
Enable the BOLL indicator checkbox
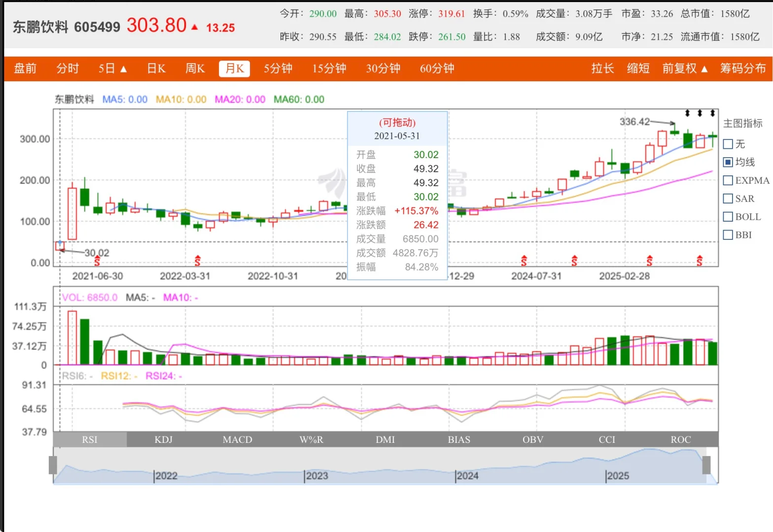click(x=728, y=217)
